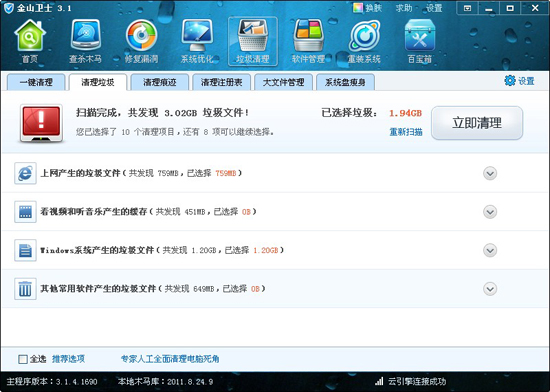The height and width of the screenshot is (392, 550).
Task: Open 重装系统 reinstall system
Action: 364,41
